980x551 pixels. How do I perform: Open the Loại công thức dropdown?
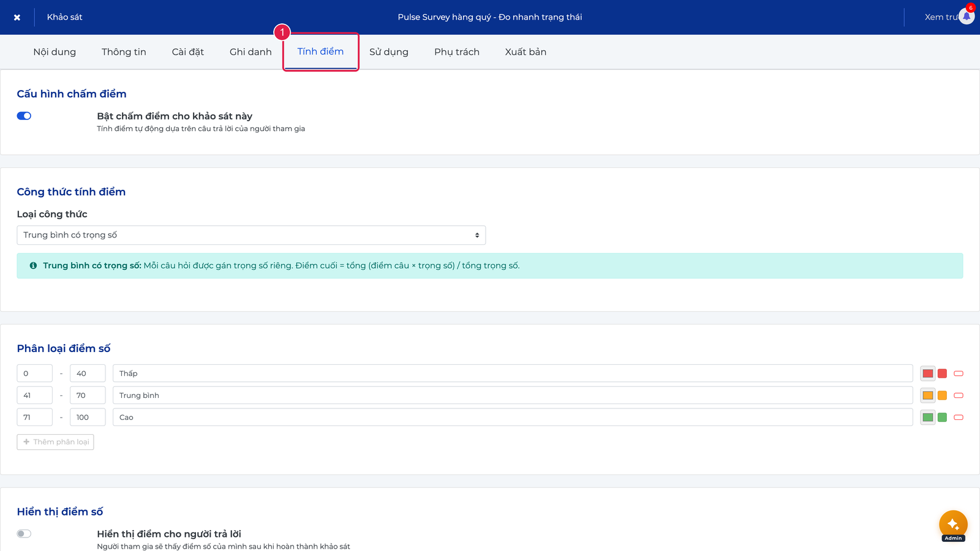pos(251,235)
